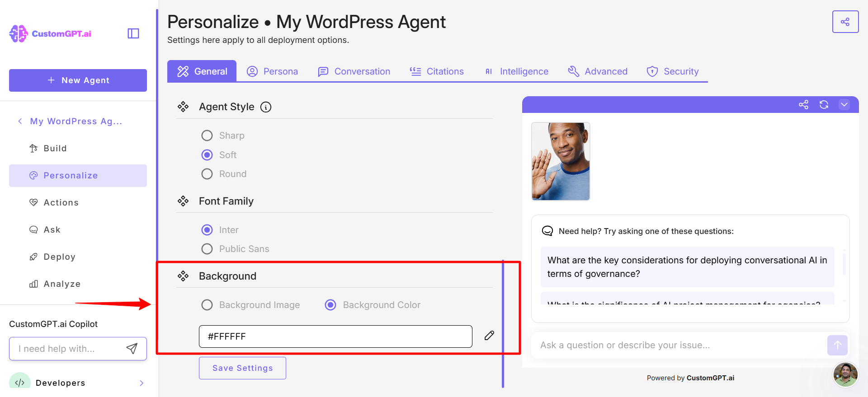Click the send paper plane icon in Copilot
Image resolution: width=868 pixels, height=397 pixels.
pyautogui.click(x=132, y=348)
